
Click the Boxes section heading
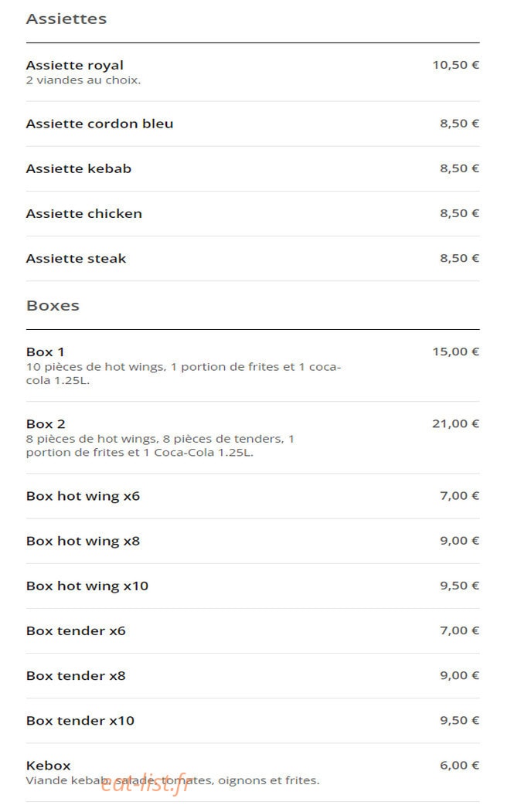click(53, 305)
